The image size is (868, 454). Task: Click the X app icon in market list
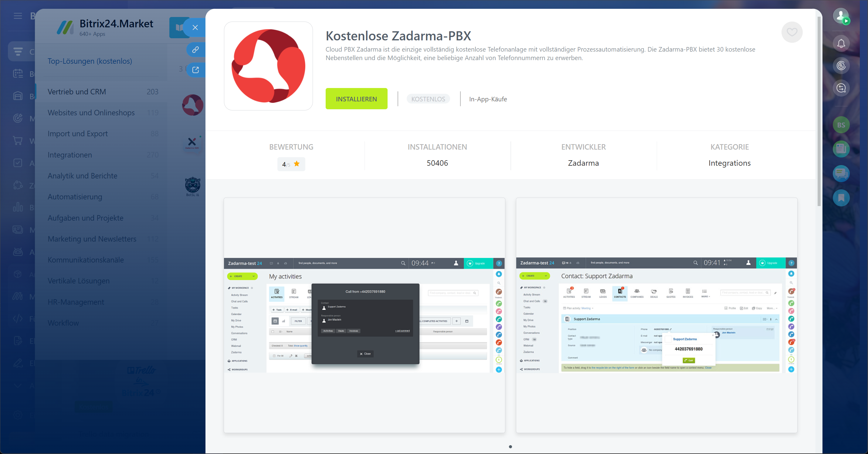point(192,143)
